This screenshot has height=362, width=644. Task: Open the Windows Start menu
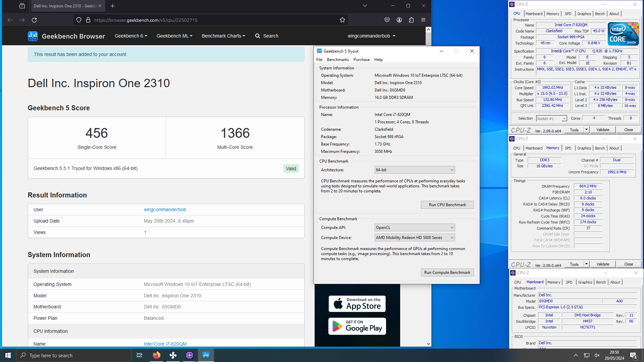8,355
